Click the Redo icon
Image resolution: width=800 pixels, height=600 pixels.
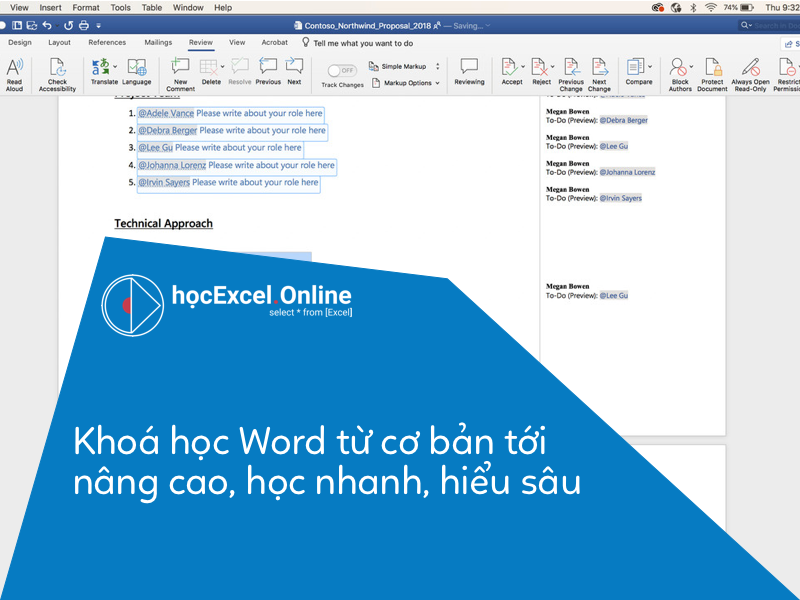coord(68,25)
